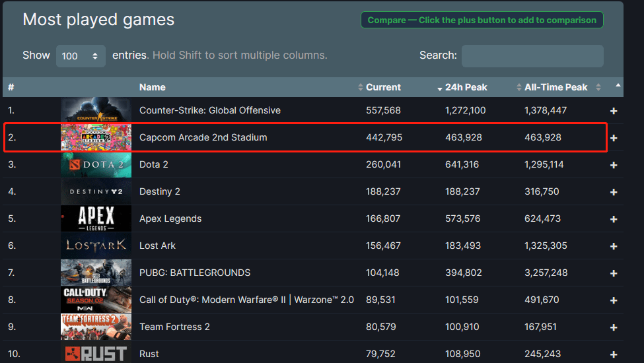Viewport: 644px width, 363px height.
Task: Click plus button for Apex Legends
Action: tap(614, 219)
